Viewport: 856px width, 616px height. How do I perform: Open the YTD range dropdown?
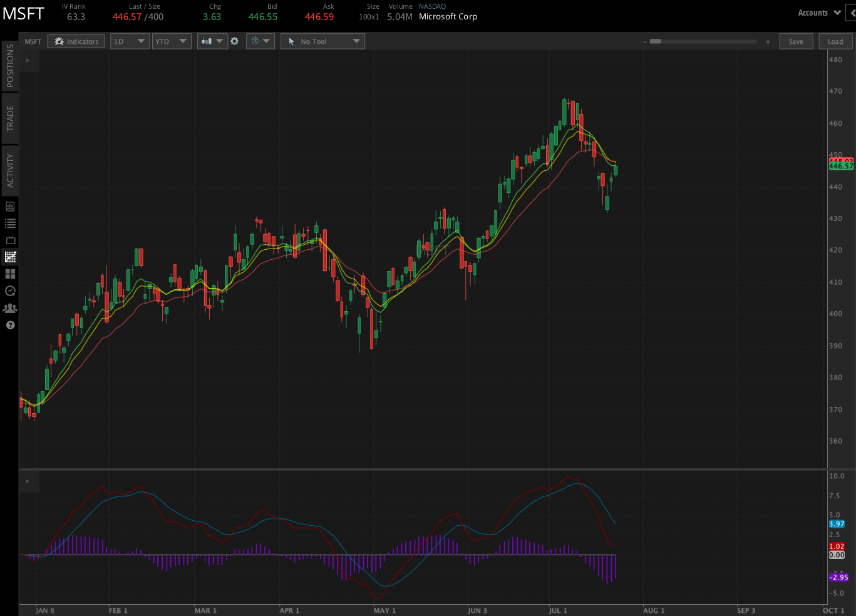(x=171, y=41)
